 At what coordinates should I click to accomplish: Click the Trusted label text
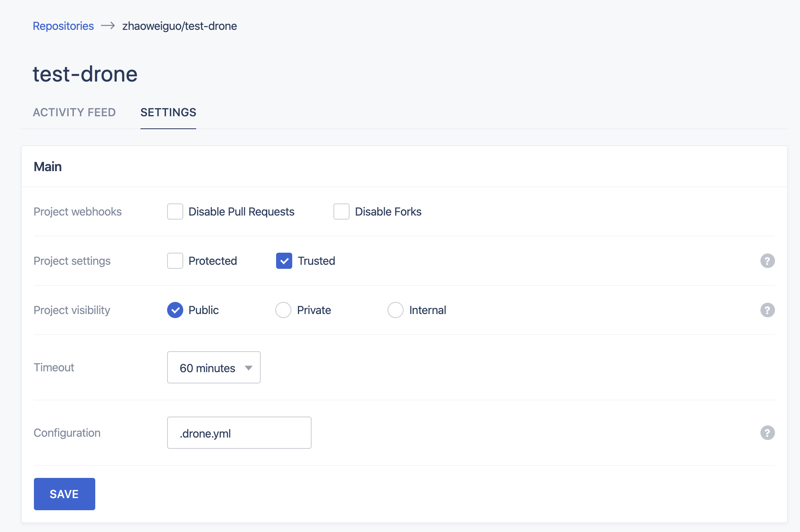(316, 261)
